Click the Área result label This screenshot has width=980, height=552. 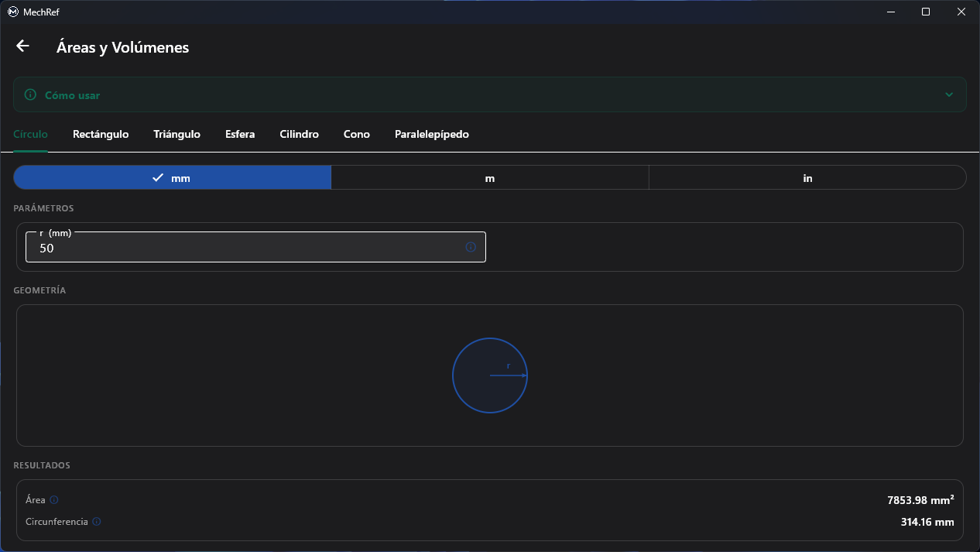(36, 500)
